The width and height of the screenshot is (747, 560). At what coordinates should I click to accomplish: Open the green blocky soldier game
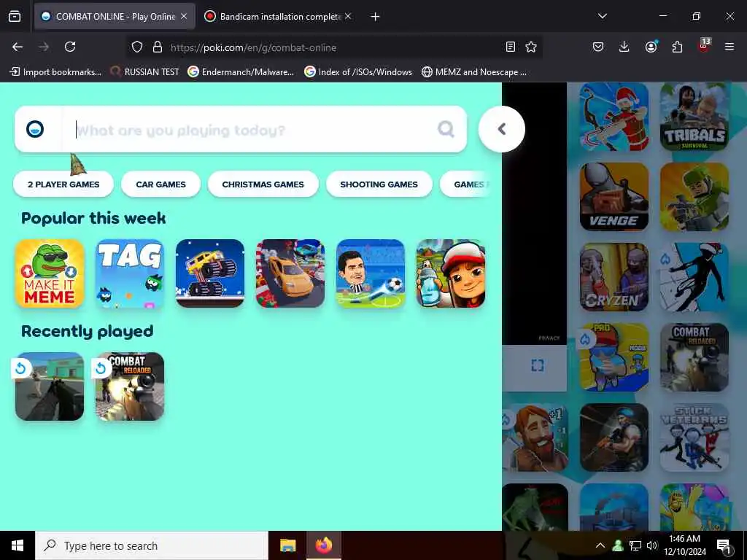[x=694, y=197]
